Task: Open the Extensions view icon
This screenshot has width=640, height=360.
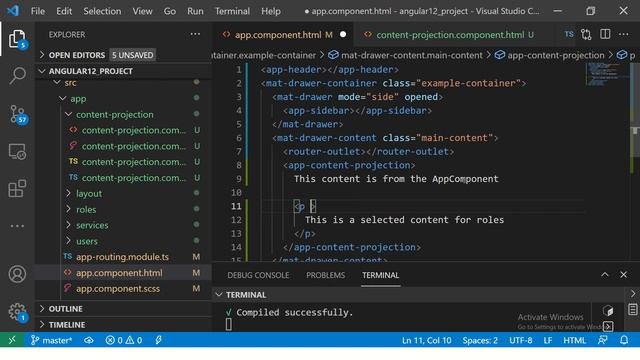Action: coord(17,188)
